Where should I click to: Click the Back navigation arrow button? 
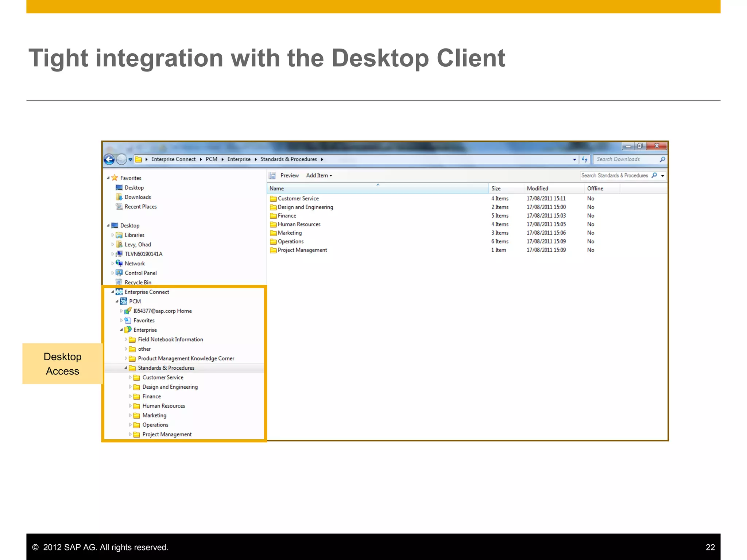pyautogui.click(x=109, y=159)
